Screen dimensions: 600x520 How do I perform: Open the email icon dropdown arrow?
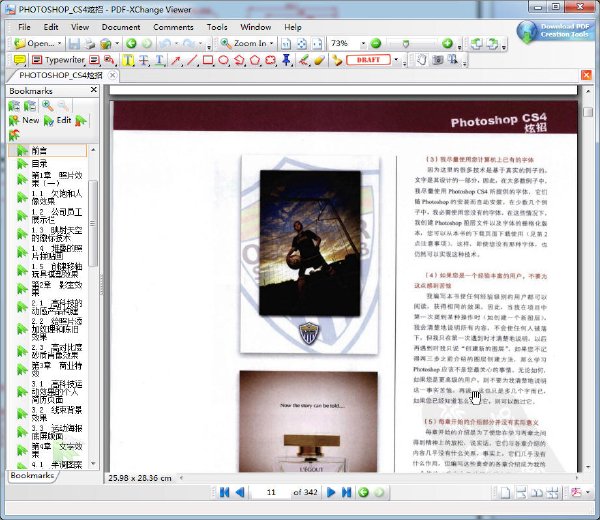117,44
